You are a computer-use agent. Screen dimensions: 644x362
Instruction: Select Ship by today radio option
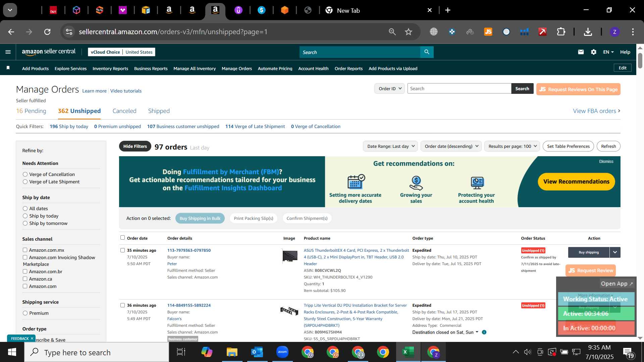(25, 216)
